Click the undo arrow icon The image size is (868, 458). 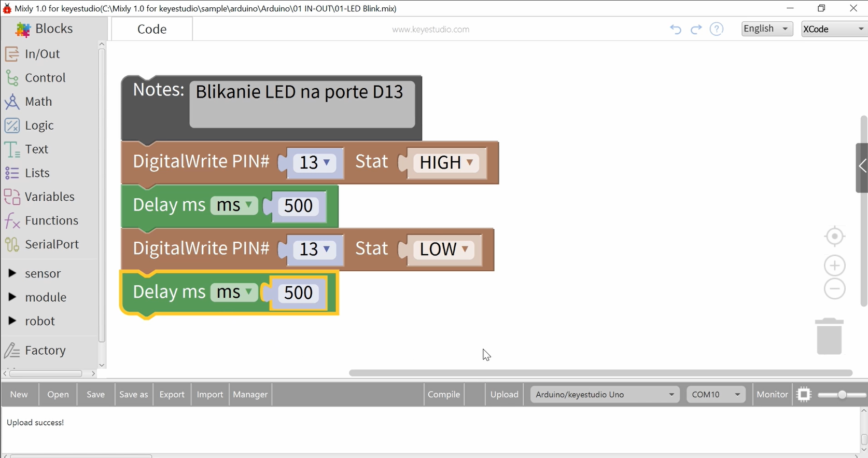pos(675,29)
